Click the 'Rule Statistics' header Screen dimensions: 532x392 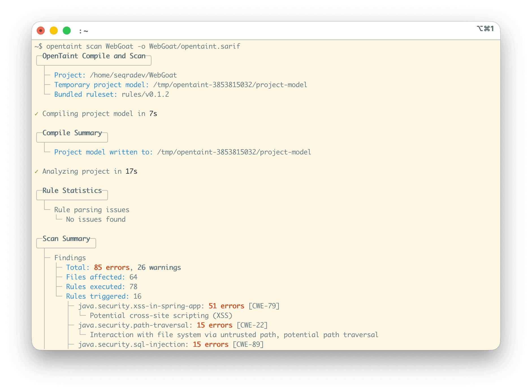(x=72, y=191)
